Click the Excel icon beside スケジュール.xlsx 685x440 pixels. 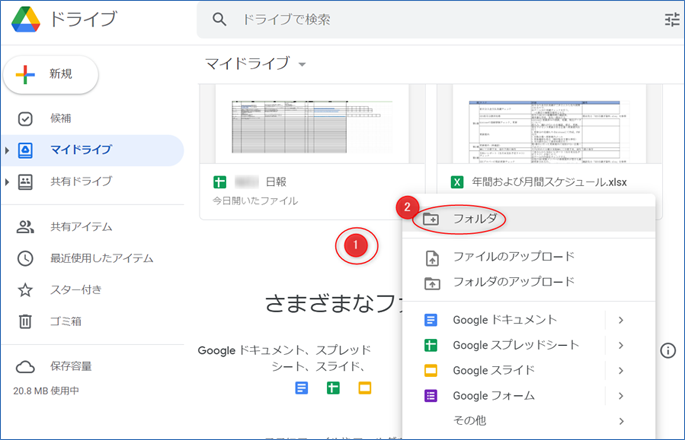pyautogui.click(x=457, y=182)
